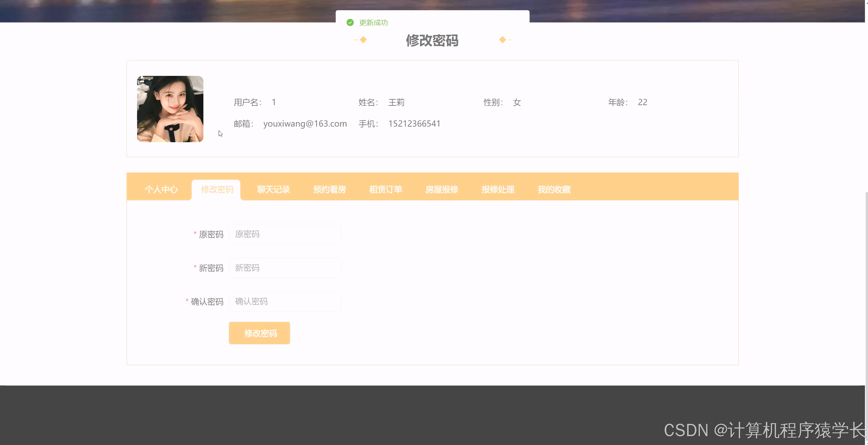Go to the 租赁订单 tab
The width and height of the screenshot is (868, 445).
click(386, 189)
